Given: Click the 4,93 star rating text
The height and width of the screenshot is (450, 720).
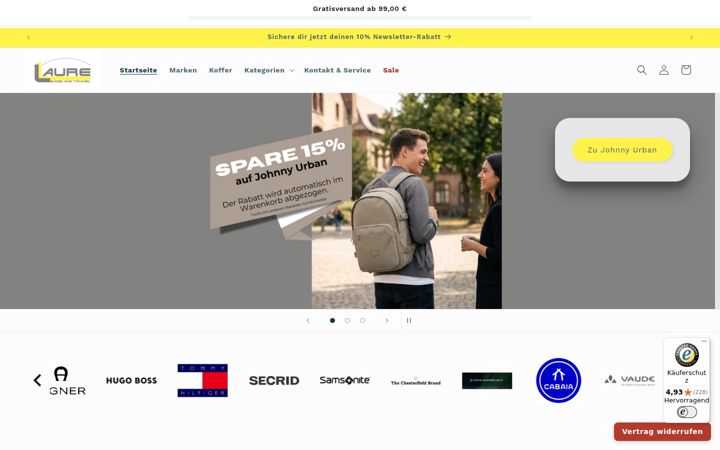Looking at the screenshot, I should coord(674,392).
